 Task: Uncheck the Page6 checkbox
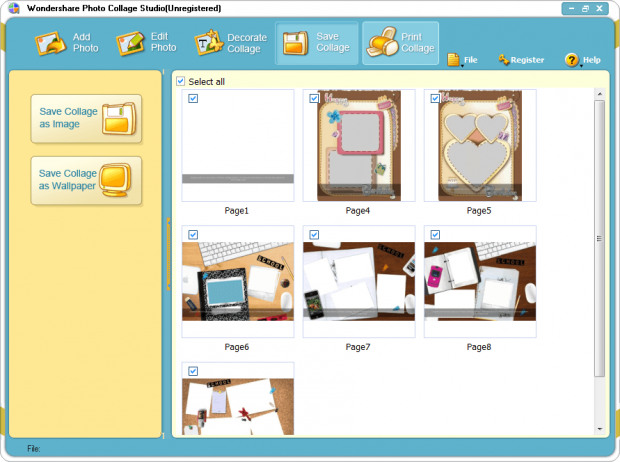[x=193, y=235]
